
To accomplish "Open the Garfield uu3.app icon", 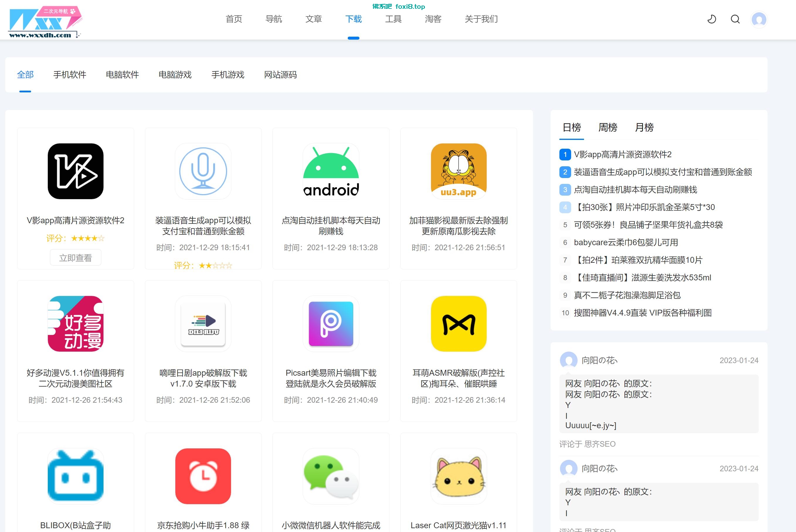I will 459,171.
